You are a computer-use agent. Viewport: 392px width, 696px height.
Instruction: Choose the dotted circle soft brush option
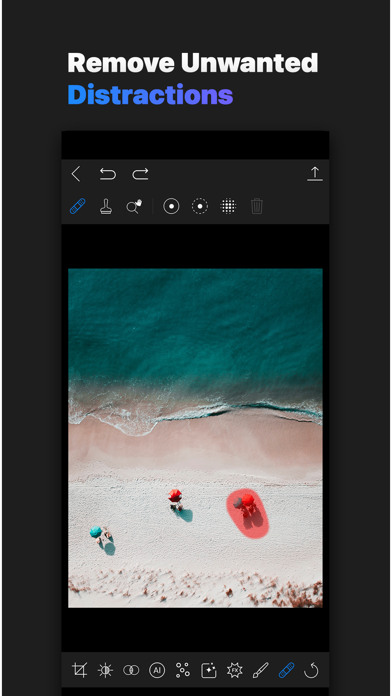[x=200, y=206]
